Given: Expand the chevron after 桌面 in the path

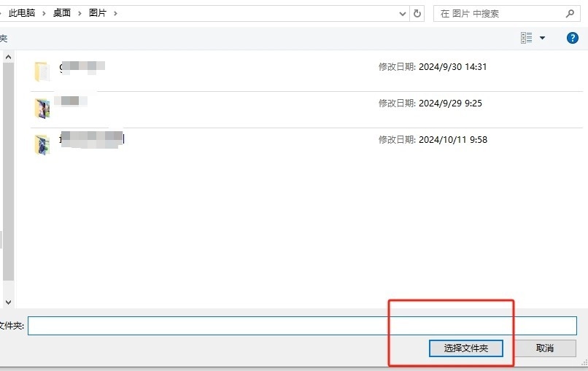Looking at the screenshot, I should pos(80,13).
